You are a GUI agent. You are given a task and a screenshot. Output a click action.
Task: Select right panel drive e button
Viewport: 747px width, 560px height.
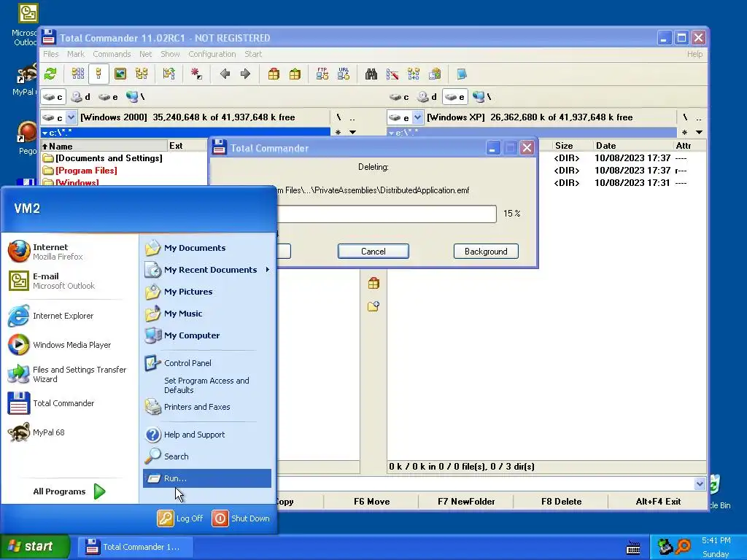(455, 97)
